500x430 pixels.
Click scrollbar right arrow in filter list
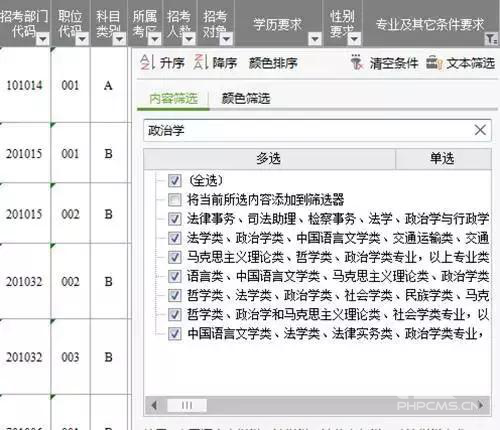point(481,405)
